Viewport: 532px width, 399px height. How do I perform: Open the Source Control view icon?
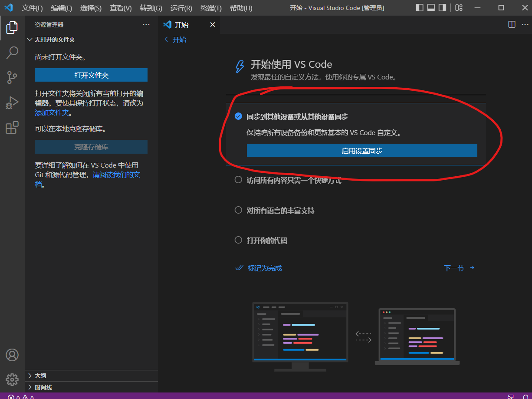pyautogui.click(x=12, y=78)
